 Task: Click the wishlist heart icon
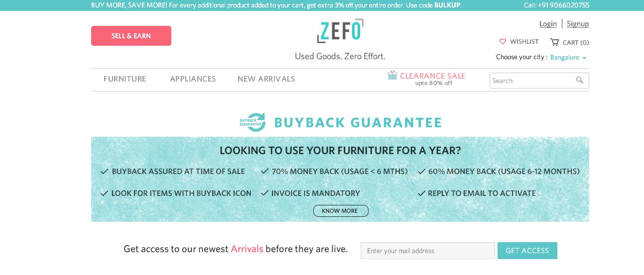(x=503, y=42)
